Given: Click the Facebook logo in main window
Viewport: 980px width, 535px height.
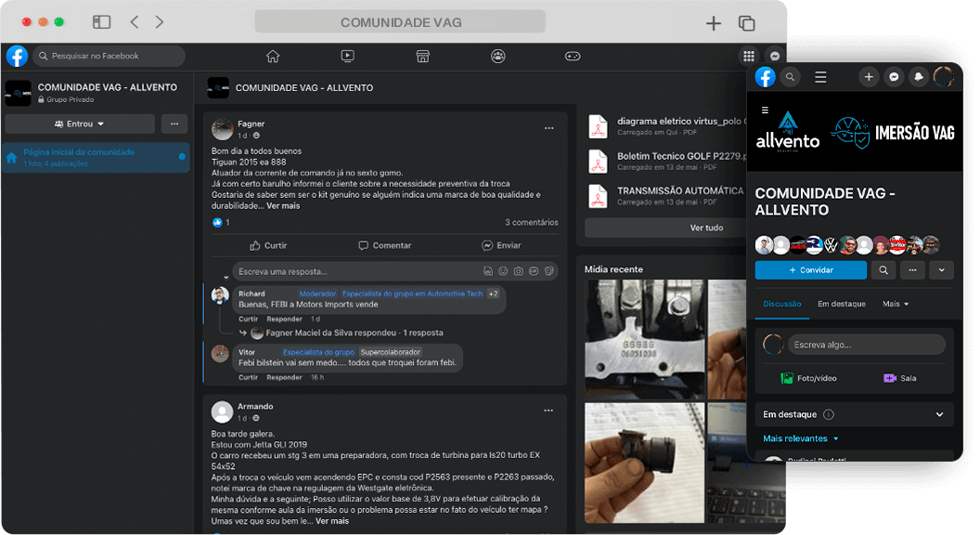Looking at the screenshot, I should click(x=17, y=56).
